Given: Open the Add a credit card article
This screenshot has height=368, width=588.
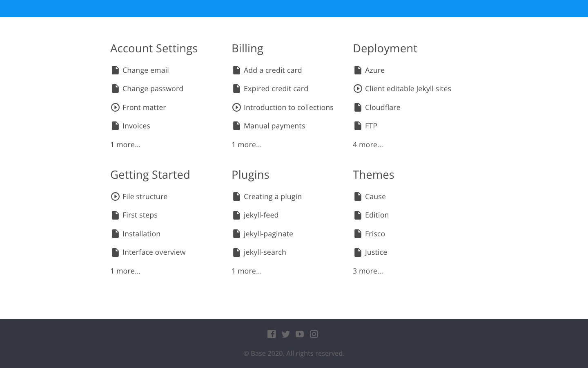Looking at the screenshot, I should [273, 70].
